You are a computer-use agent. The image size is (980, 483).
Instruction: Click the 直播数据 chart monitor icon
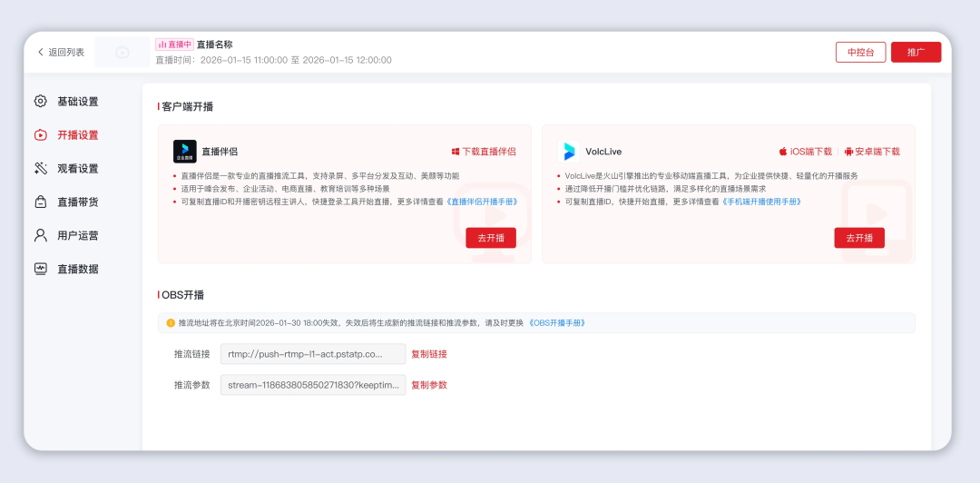coord(40,270)
